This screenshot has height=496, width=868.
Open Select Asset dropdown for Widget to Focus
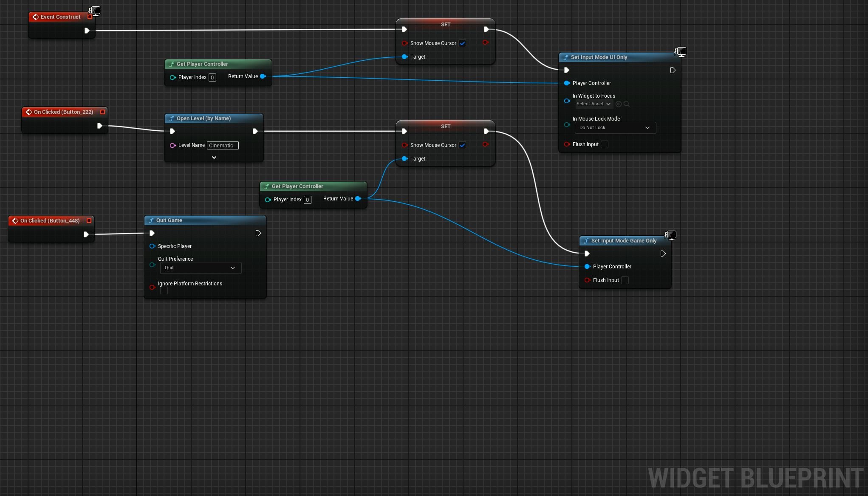pos(593,104)
